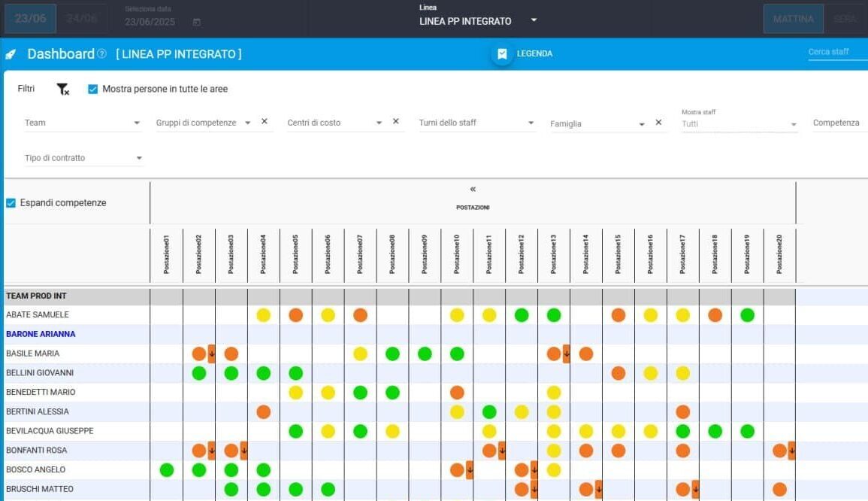The height and width of the screenshot is (501, 868).
Task: Click Abate Samuele's orange dot at Postazione05
Action: pyautogui.click(x=295, y=315)
